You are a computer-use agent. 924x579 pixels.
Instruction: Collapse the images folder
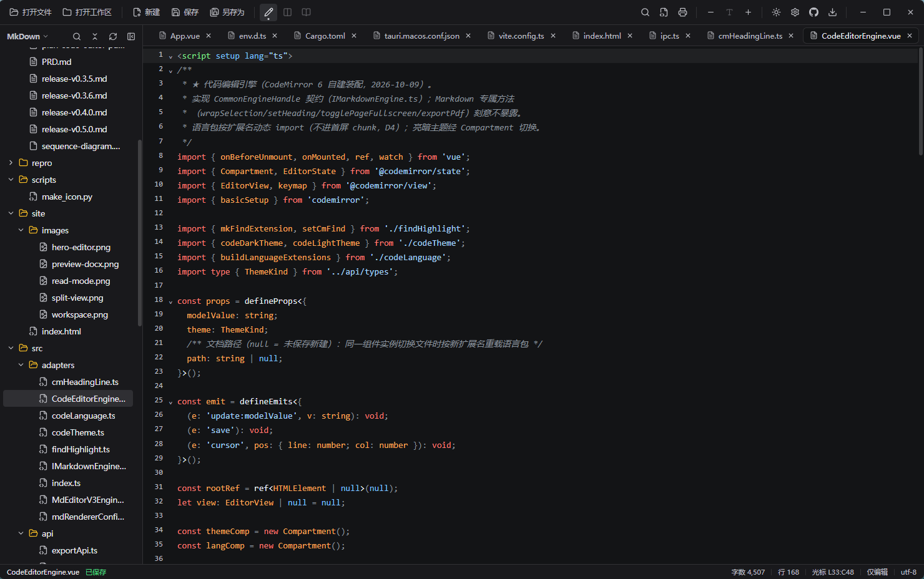pyautogui.click(x=21, y=230)
